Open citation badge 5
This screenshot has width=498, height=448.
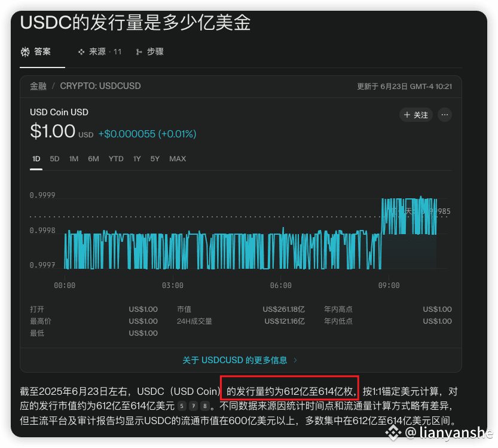(x=182, y=406)
